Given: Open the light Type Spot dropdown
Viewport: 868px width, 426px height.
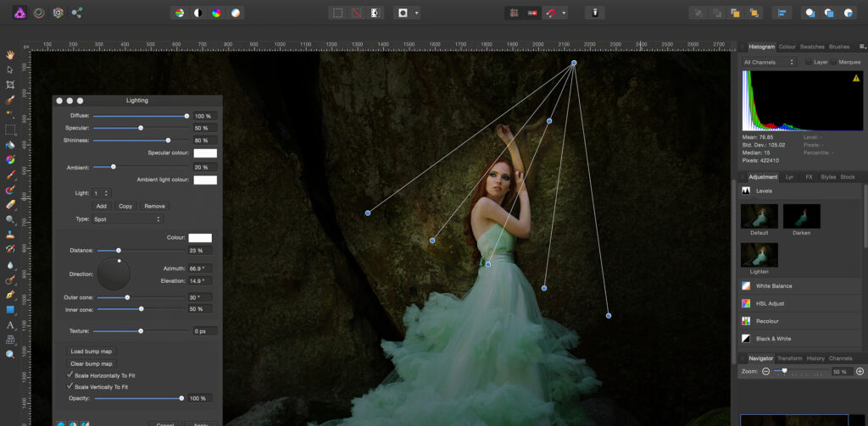Looking at the screenshot, I should pos(128,219).
